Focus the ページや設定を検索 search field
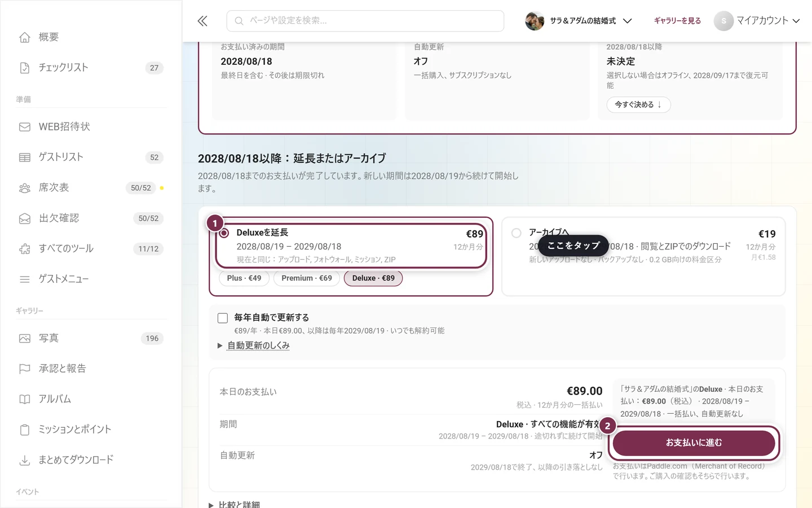 (365, 21)
